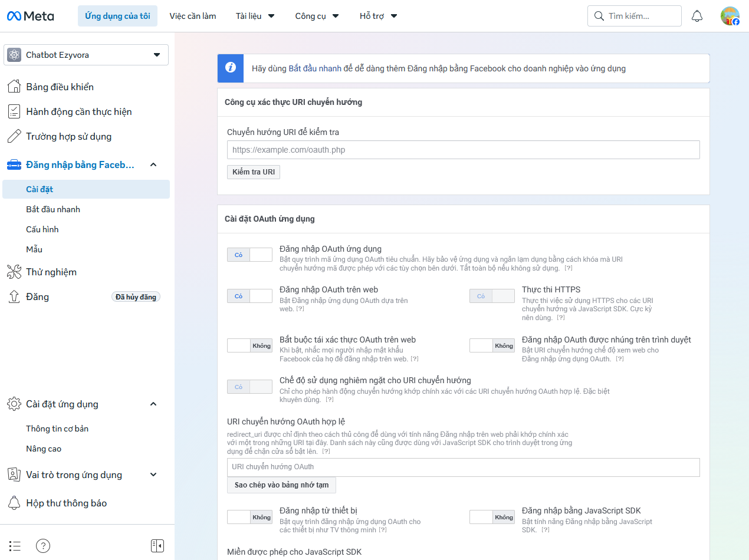This screenshot has width=749, height=560.
Task: Open help [?] for URI chuyển hướng OAuth hợp lệ
Action: 326,451
